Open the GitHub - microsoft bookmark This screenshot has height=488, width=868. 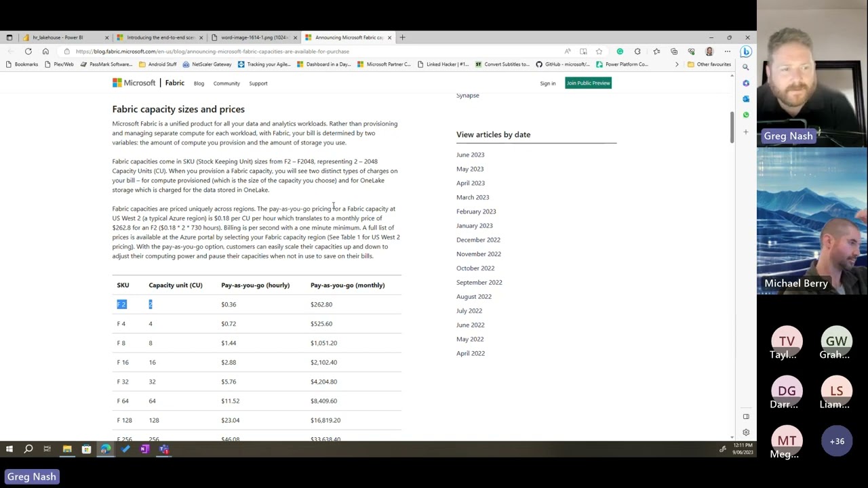coord(563,64)
